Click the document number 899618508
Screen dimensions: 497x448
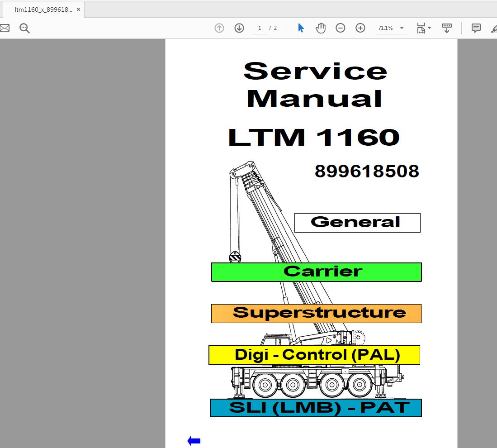click(x=367, y=172)
